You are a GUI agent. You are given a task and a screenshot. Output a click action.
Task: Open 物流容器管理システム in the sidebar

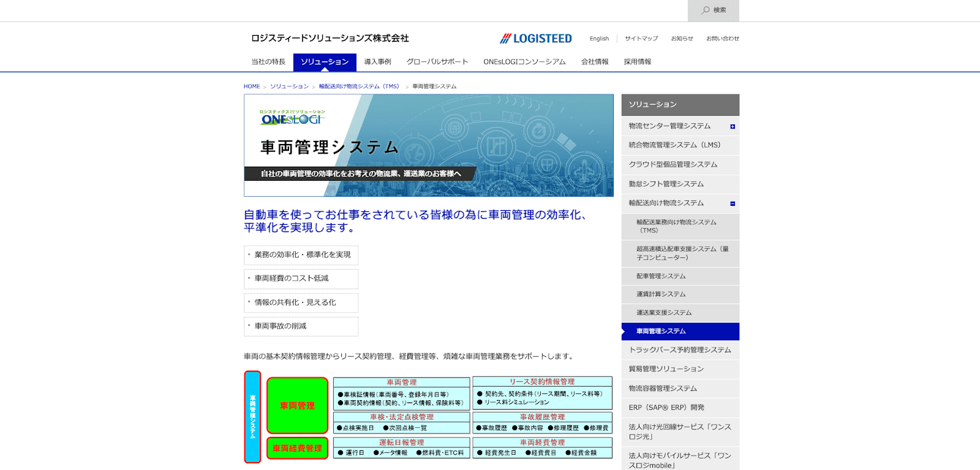click(x=680, y=389)
